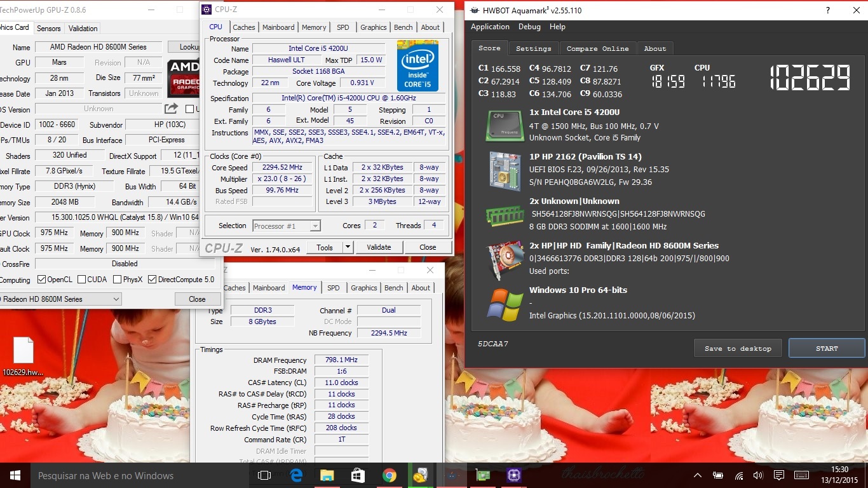Click the total score 102629 display in Aquamark
868x488 pixels.
(x=810, y=78)
